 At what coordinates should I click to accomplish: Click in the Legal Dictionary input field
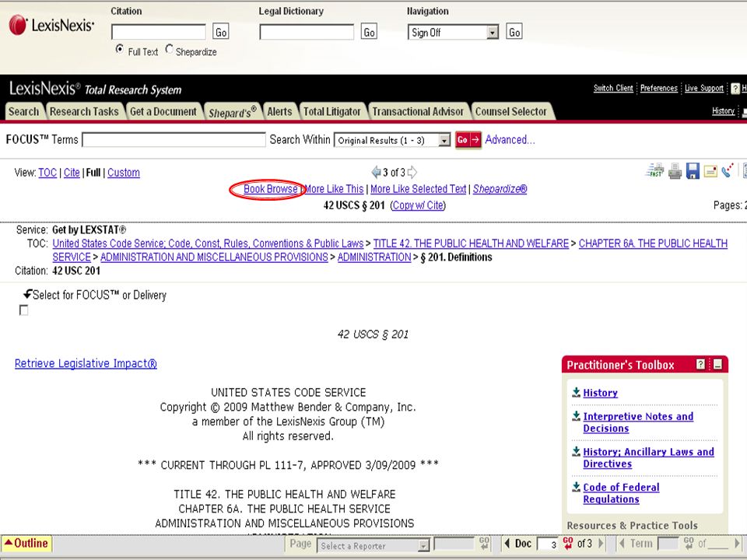tap(307, 32)
